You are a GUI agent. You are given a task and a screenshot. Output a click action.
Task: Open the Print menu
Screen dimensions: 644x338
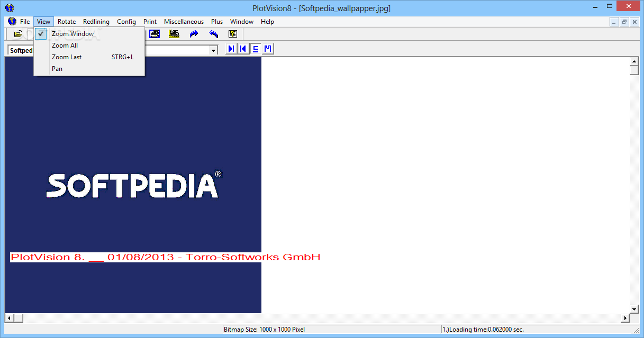[150, 22]
